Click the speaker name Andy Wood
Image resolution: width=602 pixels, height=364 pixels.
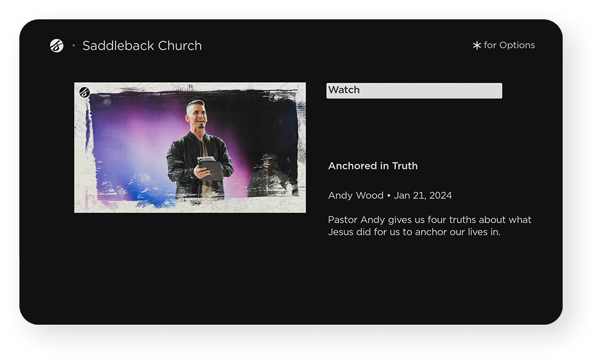point(356,195)
